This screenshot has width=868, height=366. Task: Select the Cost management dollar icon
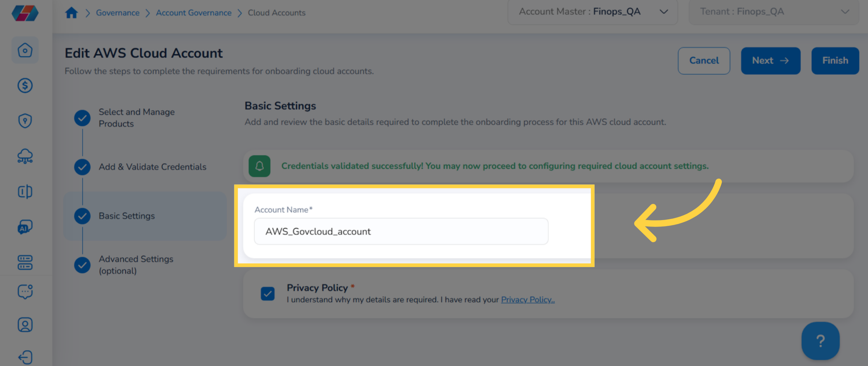coord(25,86)
